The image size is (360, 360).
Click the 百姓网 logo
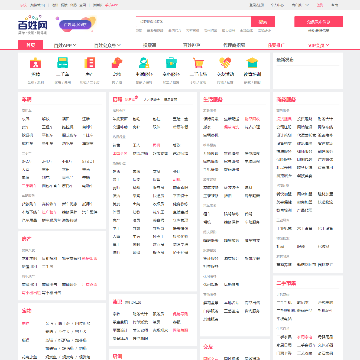[x=33, y=25]
